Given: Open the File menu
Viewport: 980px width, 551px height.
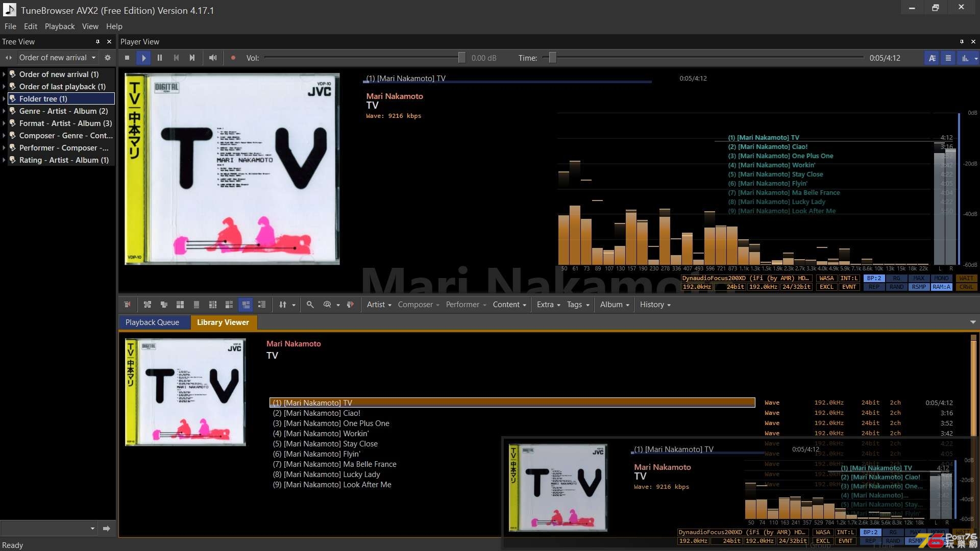Looking at the screenshot, I should [x=10, y=27].
